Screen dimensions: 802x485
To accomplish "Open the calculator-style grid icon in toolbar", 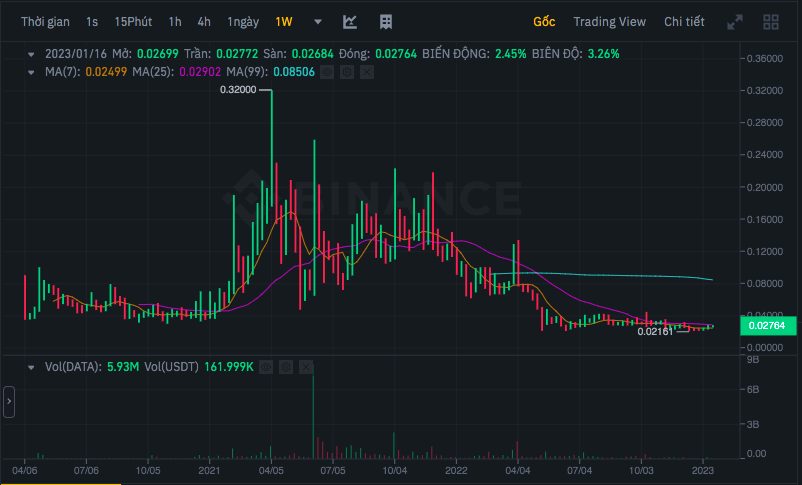I will coord(386,22).
